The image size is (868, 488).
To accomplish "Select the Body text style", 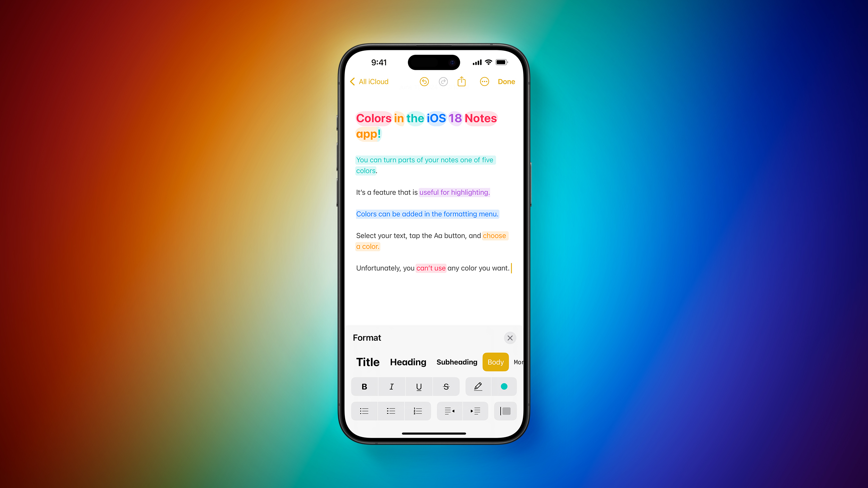I will [x=495, y=362].
